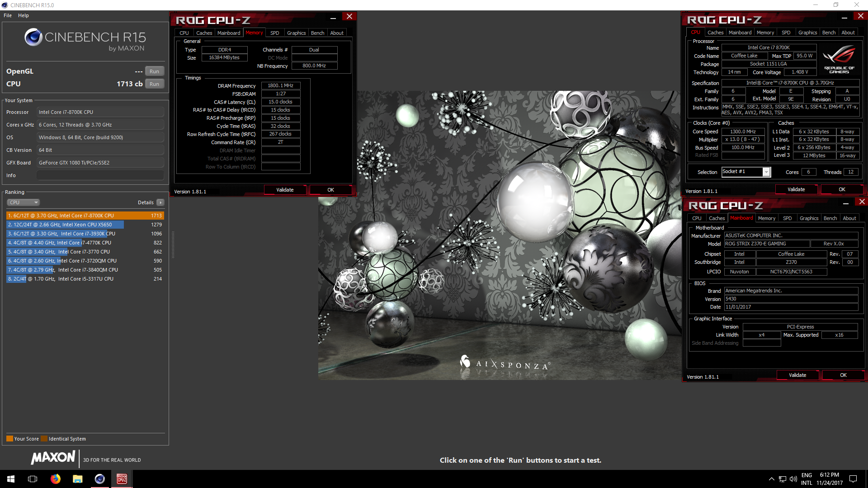Close the ROG CPU-Z Mainboard window

[x=862, y=202]
